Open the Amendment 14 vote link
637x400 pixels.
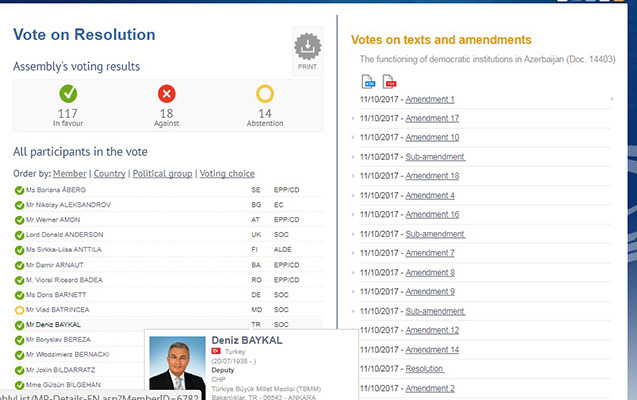431,349
